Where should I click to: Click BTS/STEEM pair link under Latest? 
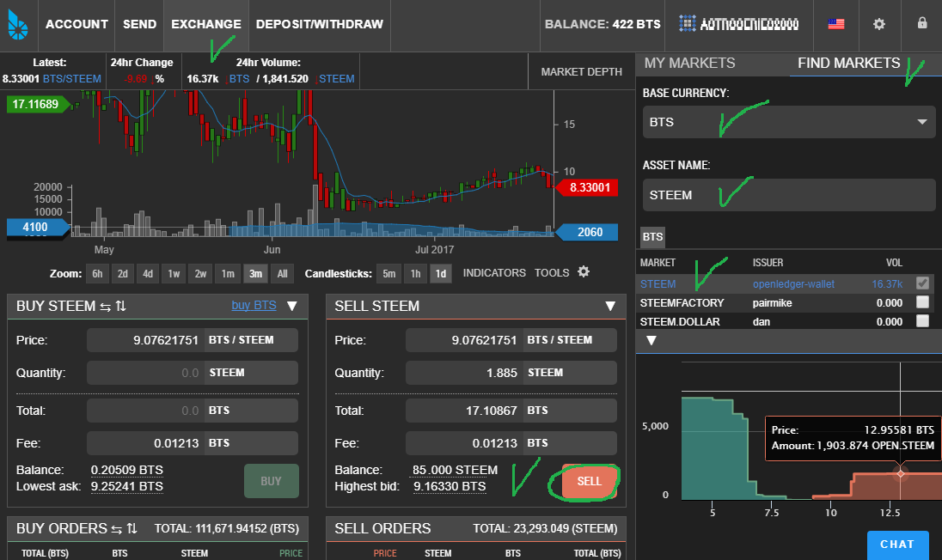pos(72,79)
